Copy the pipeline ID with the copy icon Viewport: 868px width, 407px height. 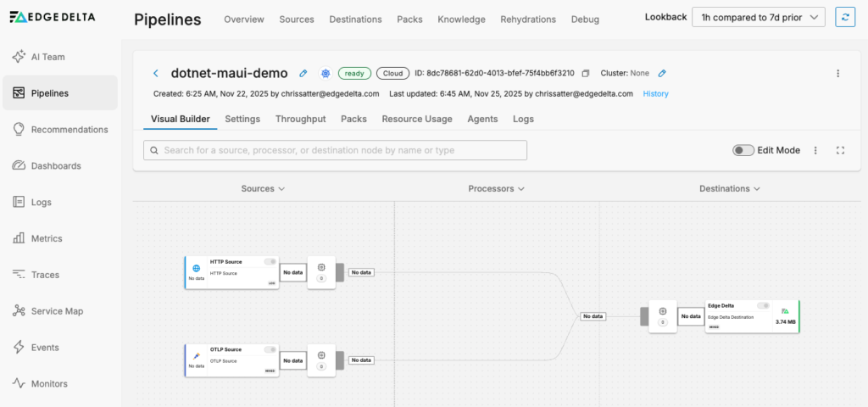[585, 74]
